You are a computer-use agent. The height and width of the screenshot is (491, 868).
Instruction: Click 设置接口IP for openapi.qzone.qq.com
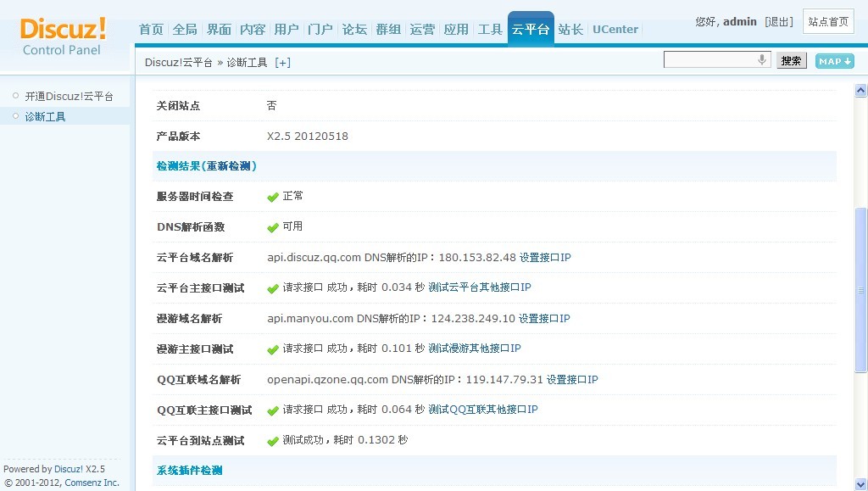tap(572, 379)
